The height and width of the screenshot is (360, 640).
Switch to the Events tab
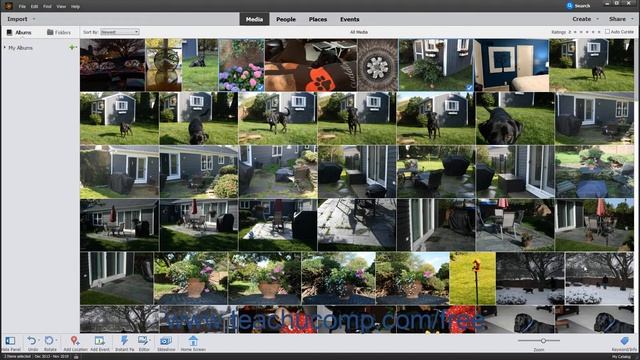tap(350, 19)
